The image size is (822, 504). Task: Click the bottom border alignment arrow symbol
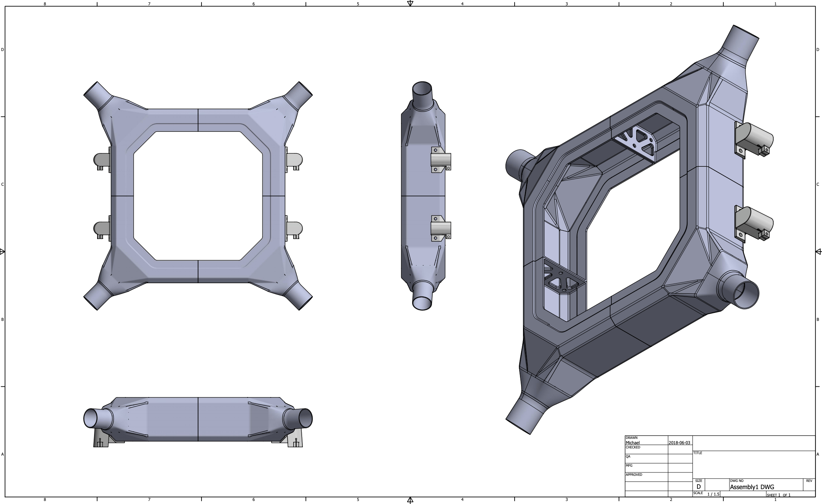410,500
